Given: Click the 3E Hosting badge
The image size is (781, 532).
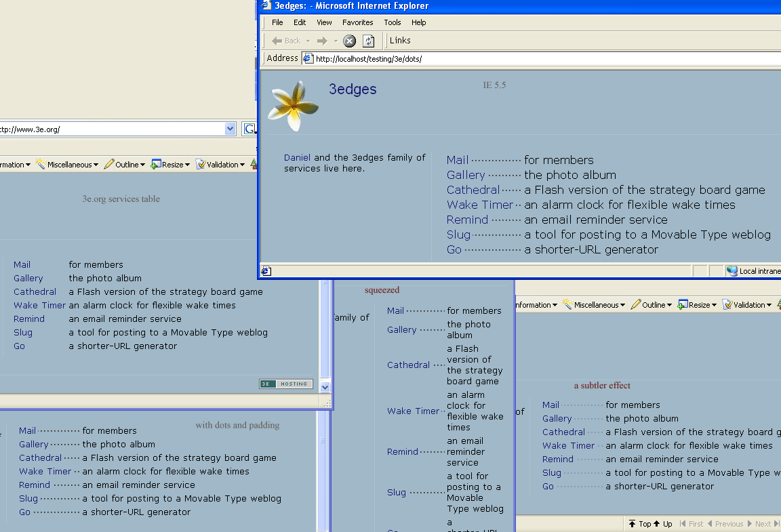Looking at the screenshot, I should point(286,384).
